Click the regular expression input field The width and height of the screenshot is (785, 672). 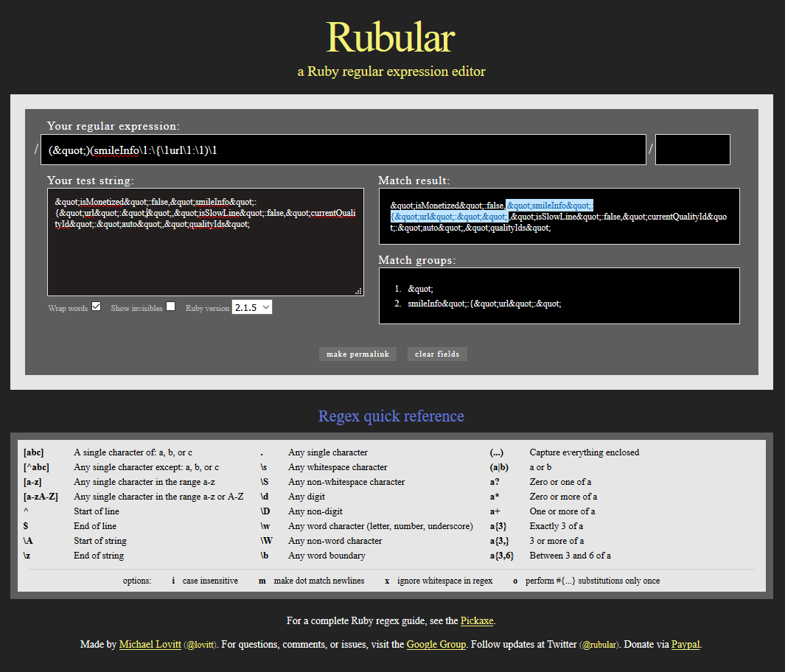pos(343,150)
